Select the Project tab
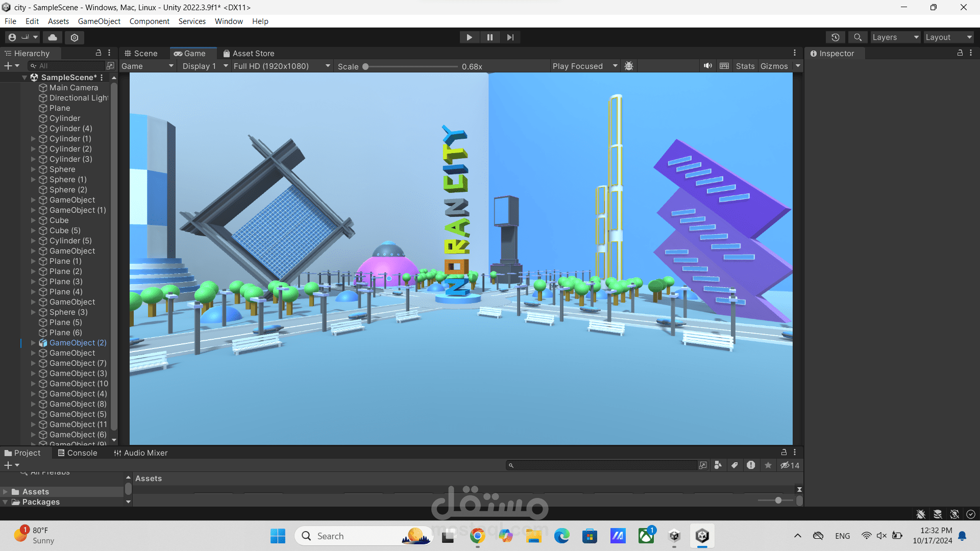The height and width of the screenshot is (551, 980). [22, 453]
